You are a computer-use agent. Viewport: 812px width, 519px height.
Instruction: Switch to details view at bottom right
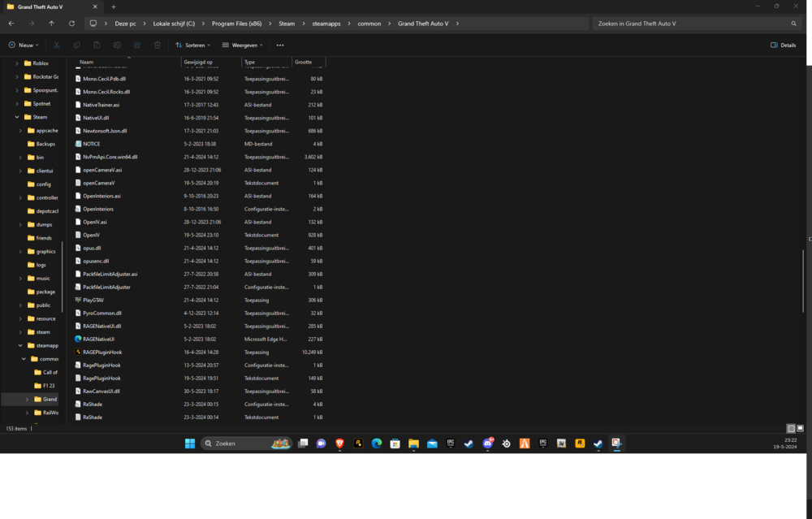tap(790, 428)
